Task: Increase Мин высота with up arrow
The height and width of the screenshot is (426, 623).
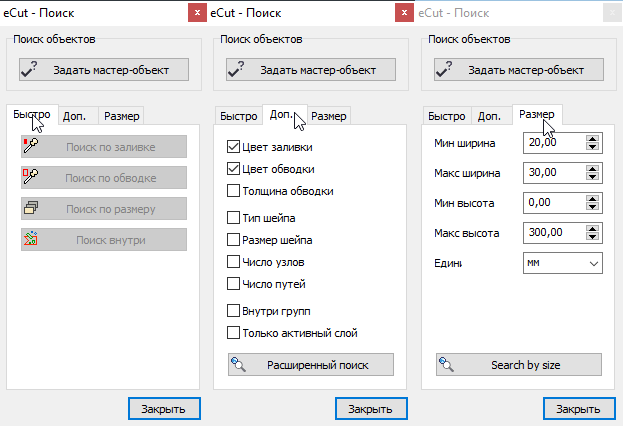Action: [x=592, y=199]
